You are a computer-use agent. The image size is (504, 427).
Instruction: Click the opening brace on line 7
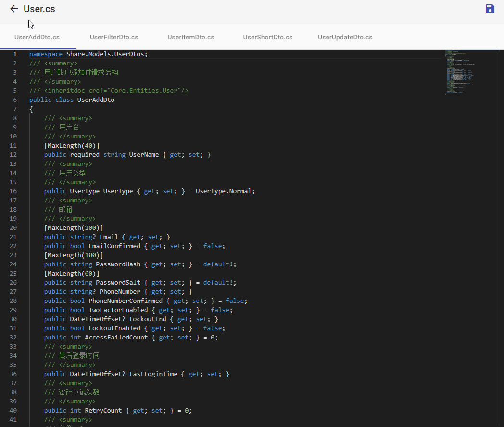tap(31, 109)
